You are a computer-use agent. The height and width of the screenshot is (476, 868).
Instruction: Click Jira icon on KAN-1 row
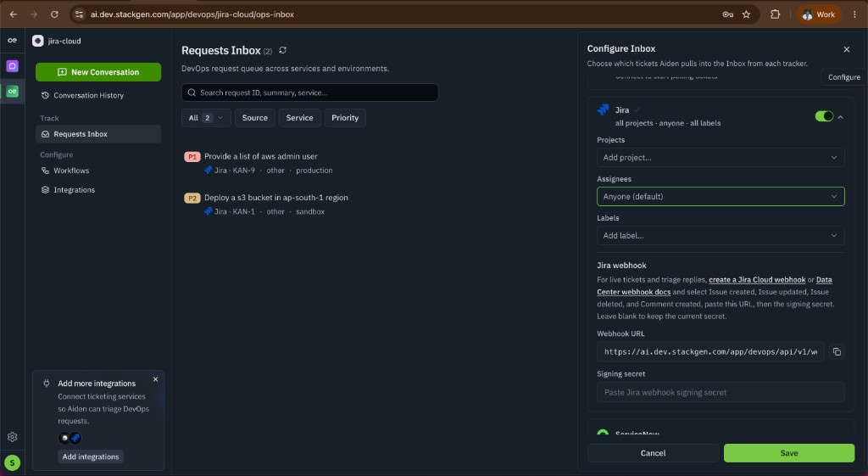click(209, 211)
